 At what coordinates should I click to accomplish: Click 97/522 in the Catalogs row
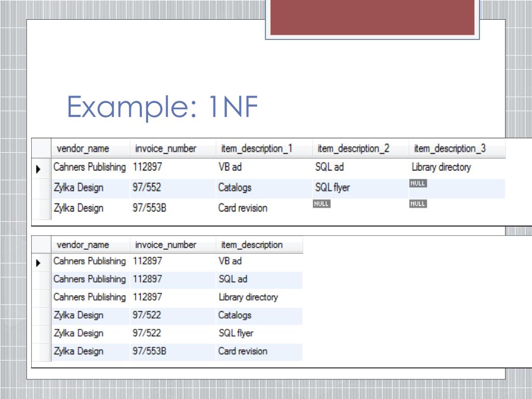[x=147, y=315]
